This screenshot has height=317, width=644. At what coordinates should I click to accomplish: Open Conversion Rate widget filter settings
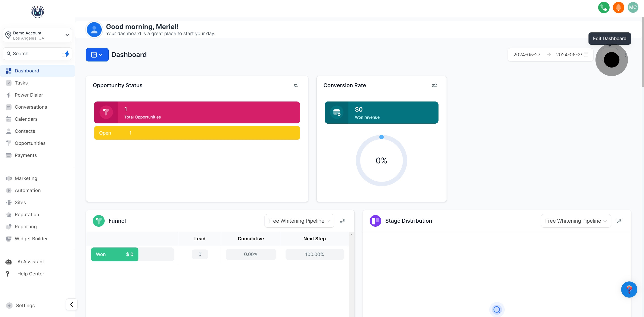pyautogui.click(x=434, y=85)
